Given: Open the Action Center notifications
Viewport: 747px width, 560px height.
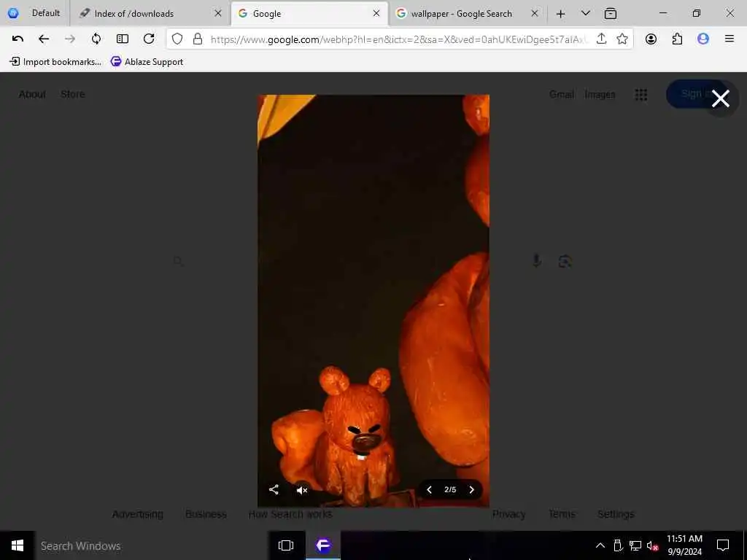Looking at the screenshot, I should click(723, 545).
